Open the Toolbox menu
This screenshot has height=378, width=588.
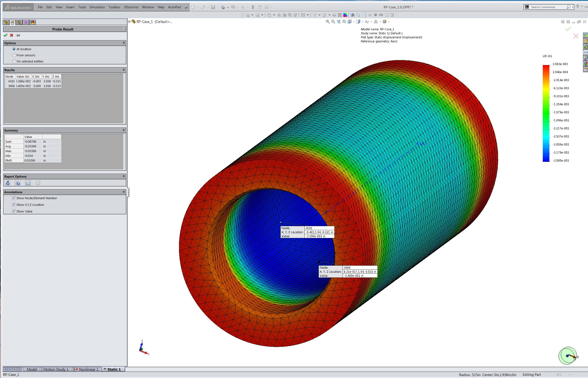(114, 7)
